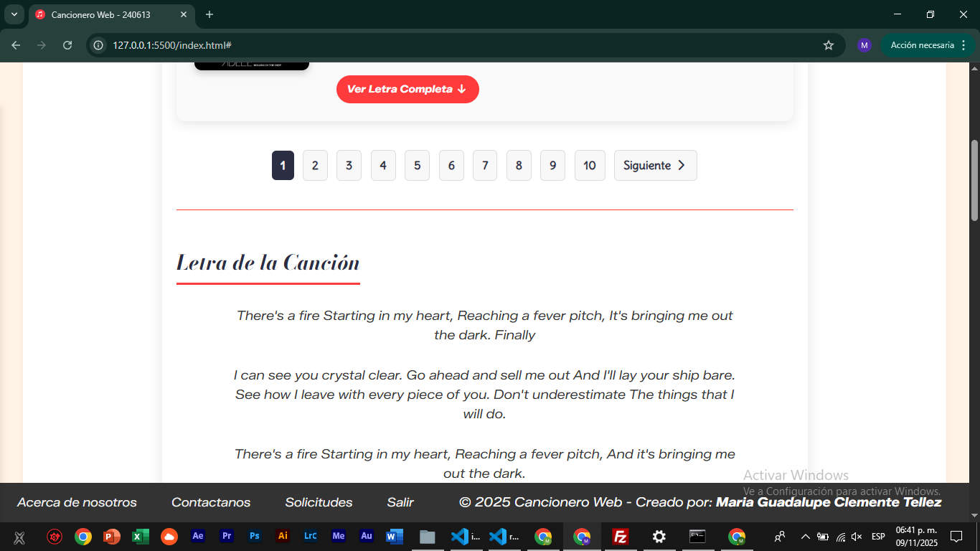
Task: Expand the tab search dropdown
Action: click(14, 14)
